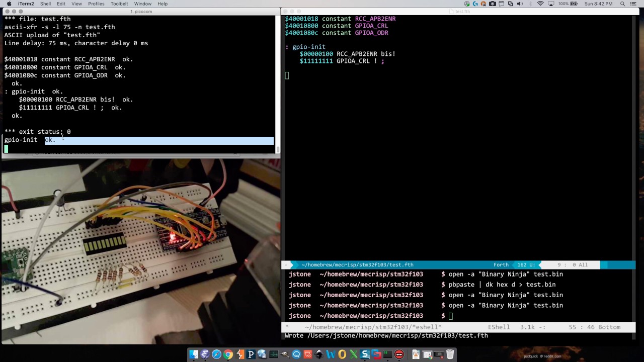Open the red presentation app Dock icon
644x362 pixels.
308,354
